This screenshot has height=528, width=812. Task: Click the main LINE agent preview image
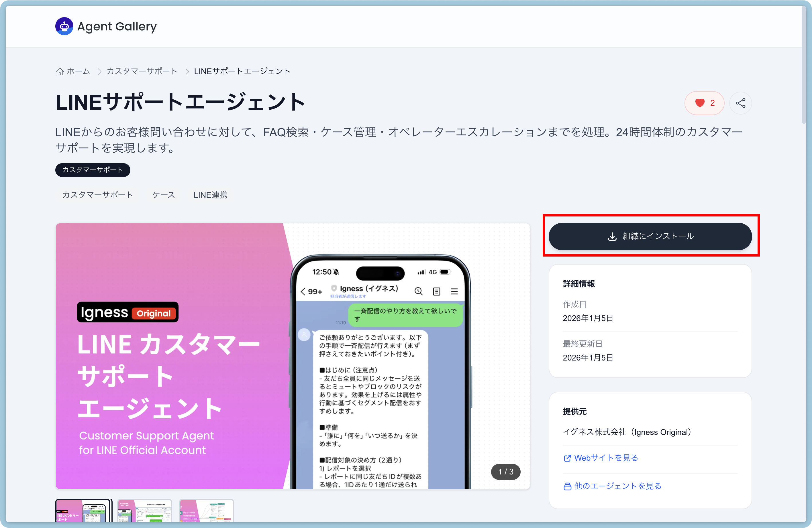click(292, 356)
